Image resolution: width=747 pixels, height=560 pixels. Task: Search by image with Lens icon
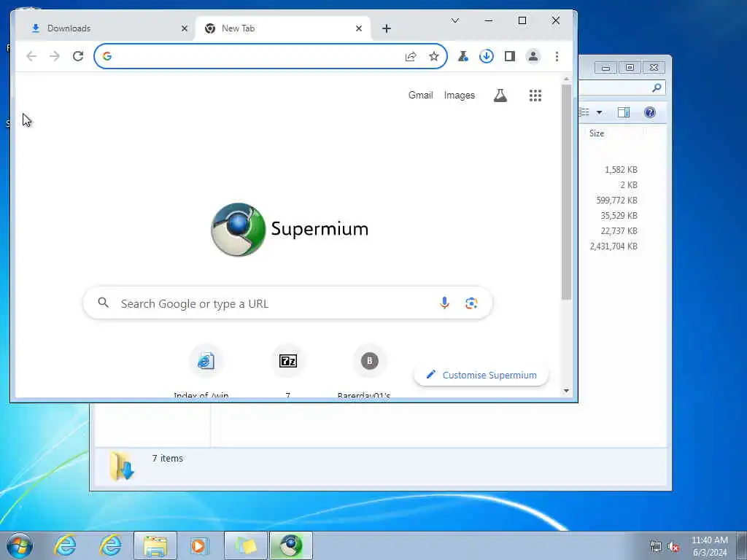coord(471,303)
